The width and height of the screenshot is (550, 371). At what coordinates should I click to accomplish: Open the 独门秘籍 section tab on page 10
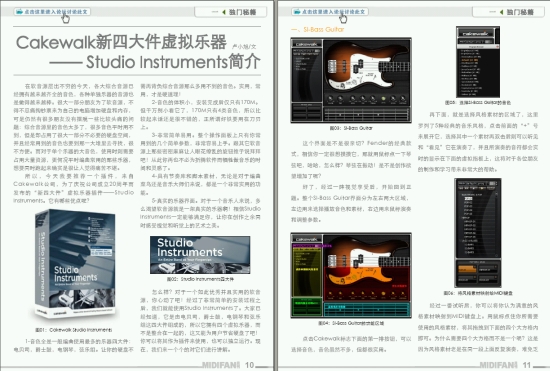(x=230, y=12)
